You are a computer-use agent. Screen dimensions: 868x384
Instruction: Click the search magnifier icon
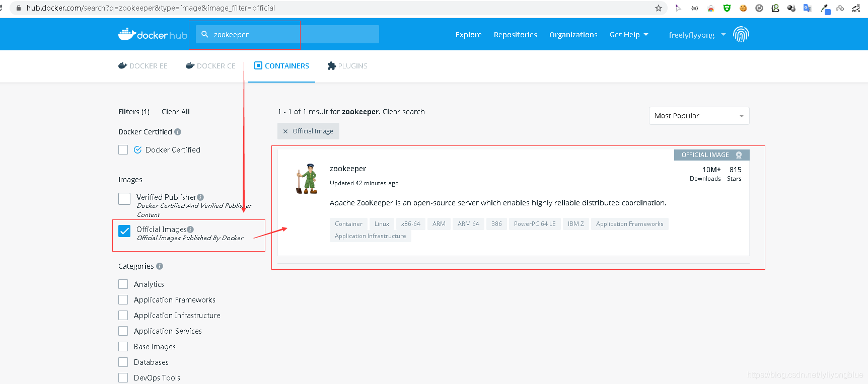pyautogui.click(x=205, y=34)
